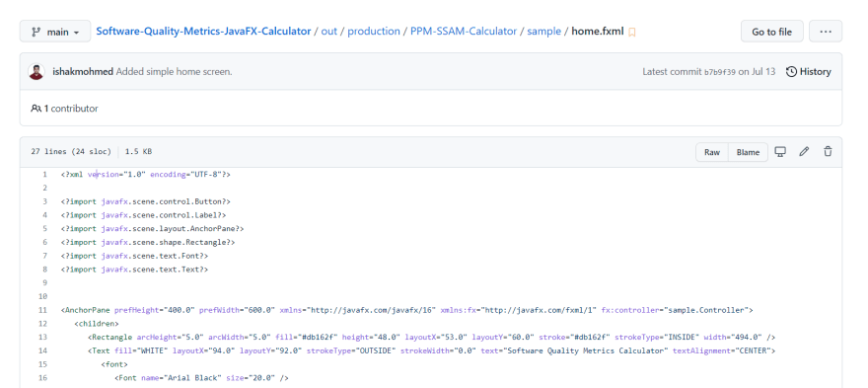
Task: View the Raw file contents
Action: pyautogui.click(x=712, y=152)
